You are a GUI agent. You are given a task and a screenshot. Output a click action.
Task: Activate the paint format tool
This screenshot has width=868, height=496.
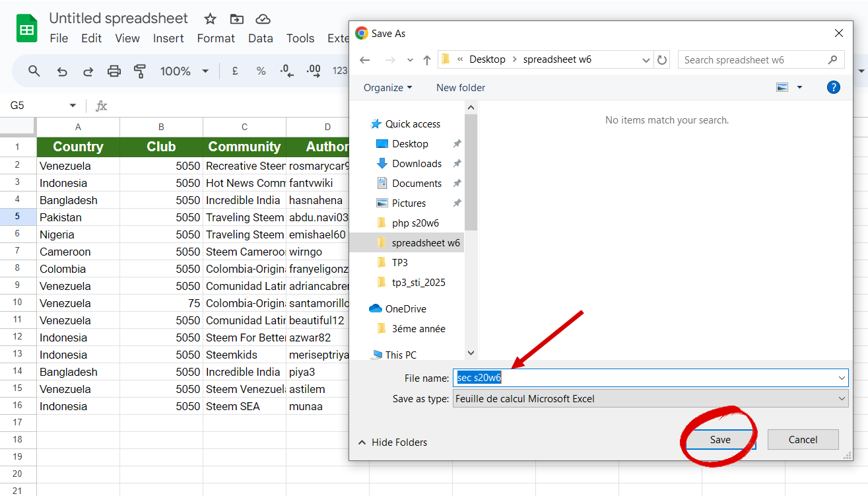[x=140, y=71]
